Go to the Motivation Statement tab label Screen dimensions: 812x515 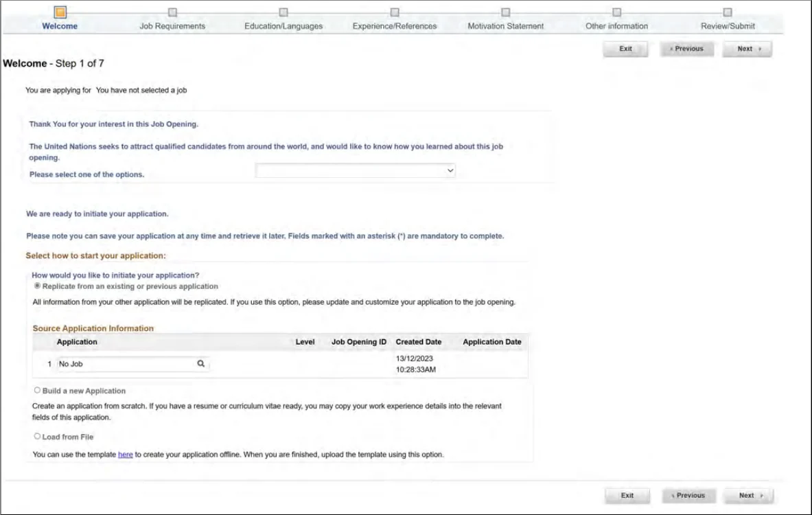point(505,26)
